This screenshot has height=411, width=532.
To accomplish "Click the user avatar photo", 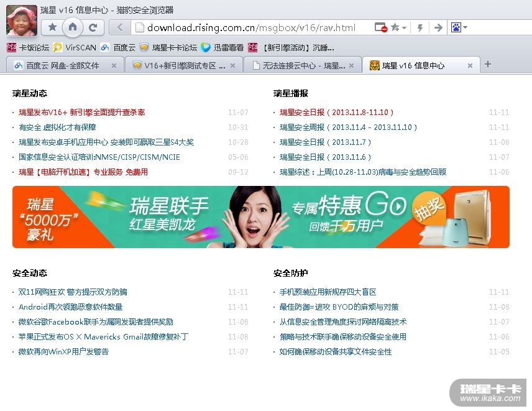I will pyautogui.click(x=22, y=21).
